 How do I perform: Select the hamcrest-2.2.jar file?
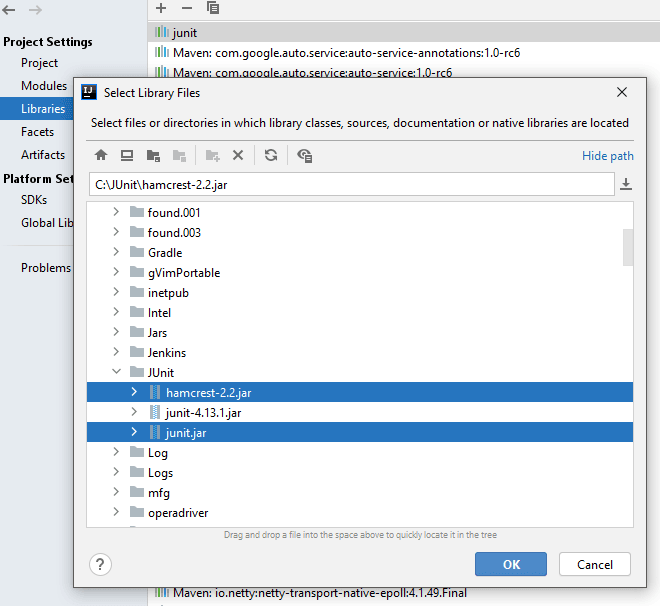[208, 392]
